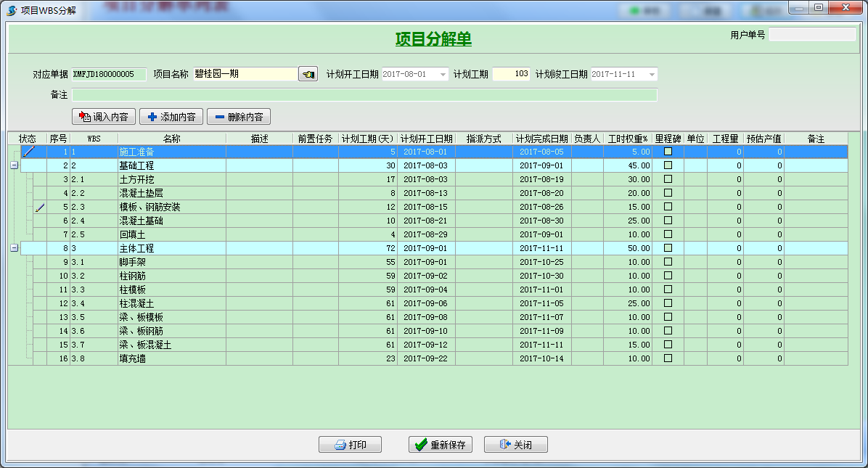
Task: Click the app logo icon in title bar
Action: (12, 10)
